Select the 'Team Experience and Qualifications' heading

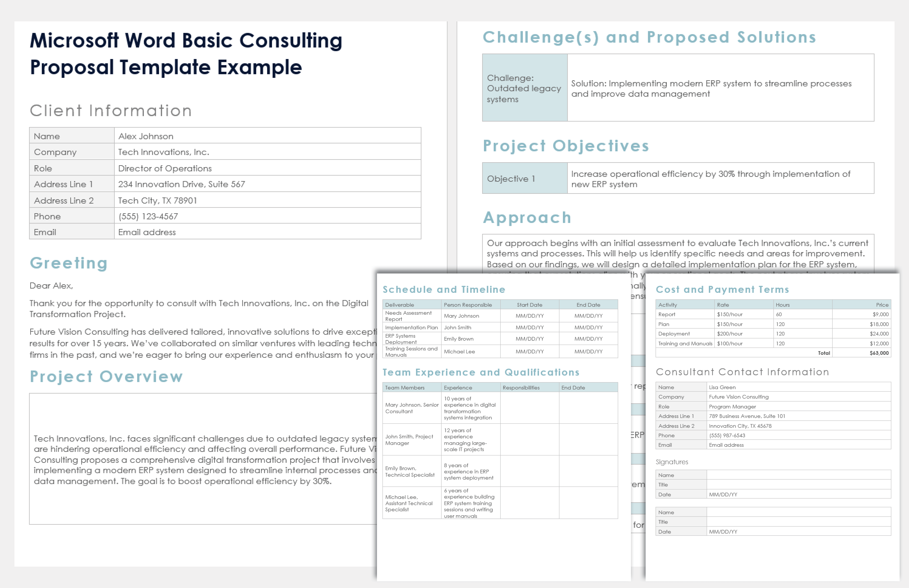coord(481,372)
